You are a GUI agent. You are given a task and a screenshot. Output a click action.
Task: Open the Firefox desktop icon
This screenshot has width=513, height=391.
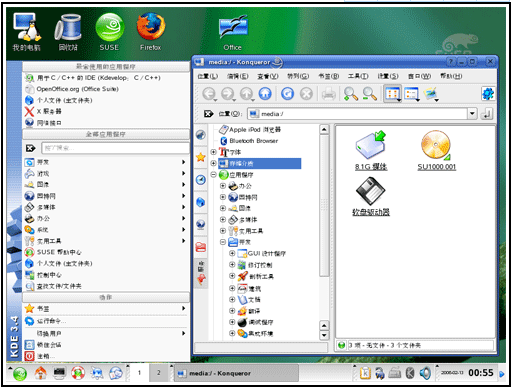click(x=151, y=31)
